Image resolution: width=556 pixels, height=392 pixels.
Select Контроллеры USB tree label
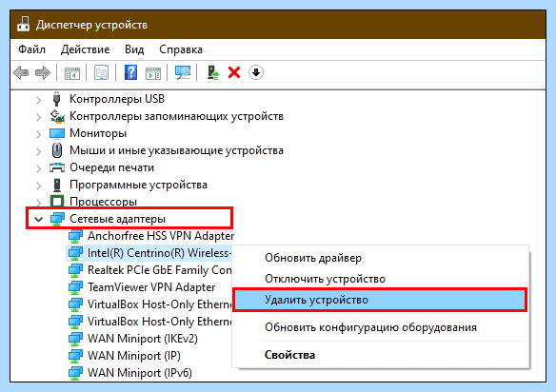117,99
